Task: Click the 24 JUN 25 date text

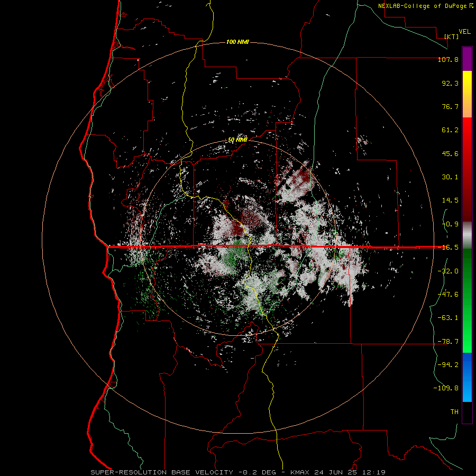Action: click(x=335, y=472)
